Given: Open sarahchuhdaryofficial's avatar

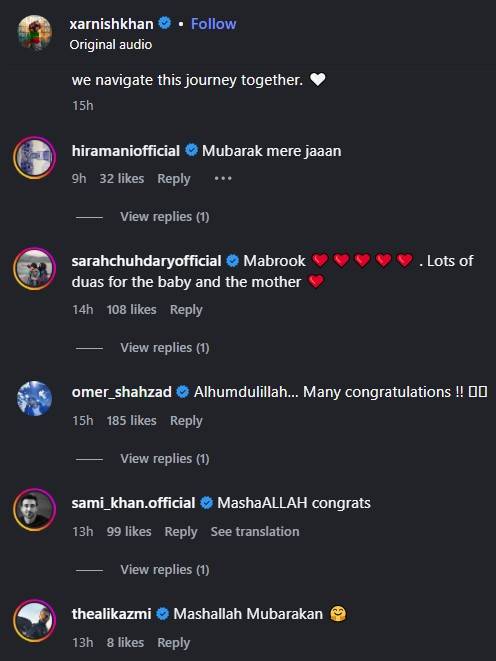Looking at the screenshot, I should [35, 269].
